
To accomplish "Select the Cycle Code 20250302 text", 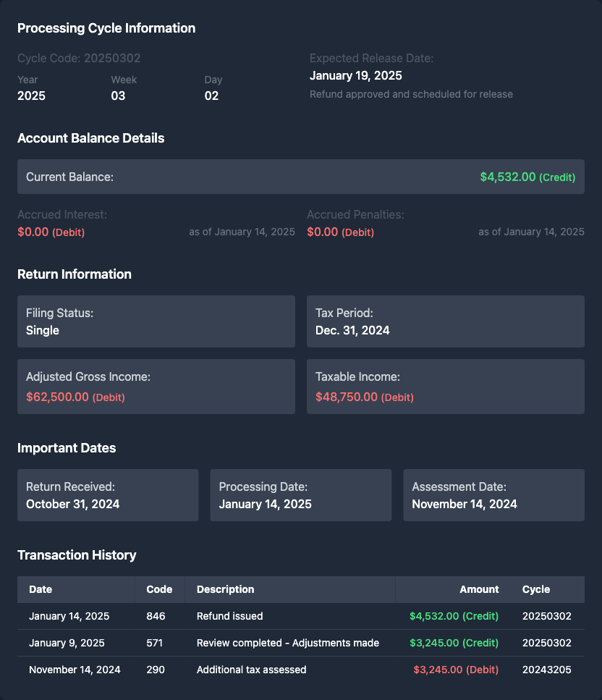I will pos(79,58).
